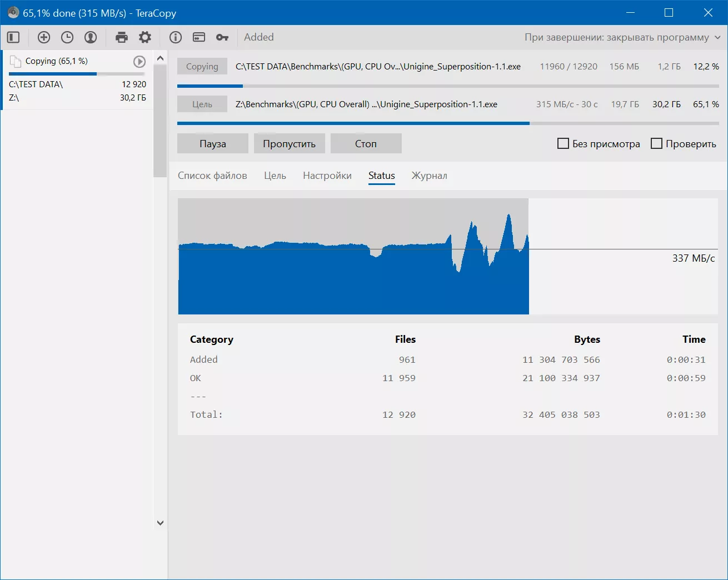The image size is (728, 580).
Task: Click the C:\TEST DATA\ source path
Action: click(36, 84)
